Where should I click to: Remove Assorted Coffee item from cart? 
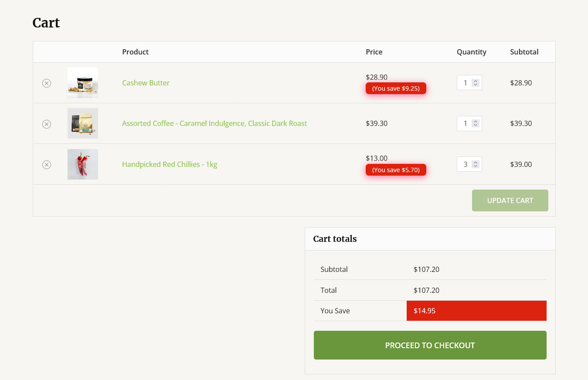(x=47, y=124)
